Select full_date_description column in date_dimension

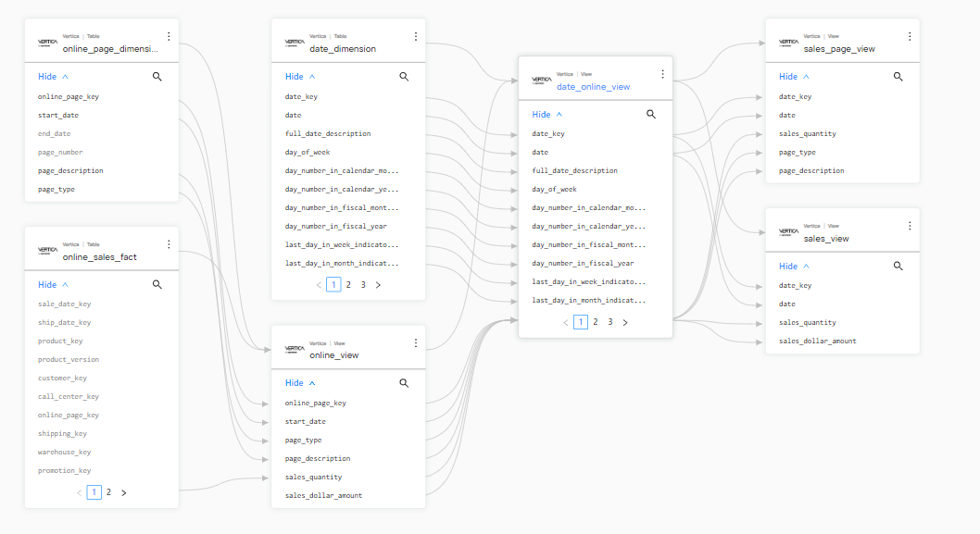[328, 133]
